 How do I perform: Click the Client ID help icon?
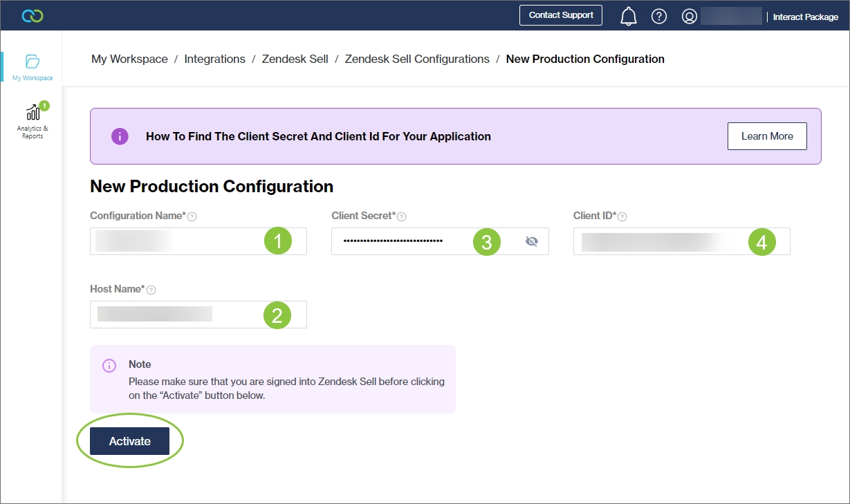tap(622, 216)
